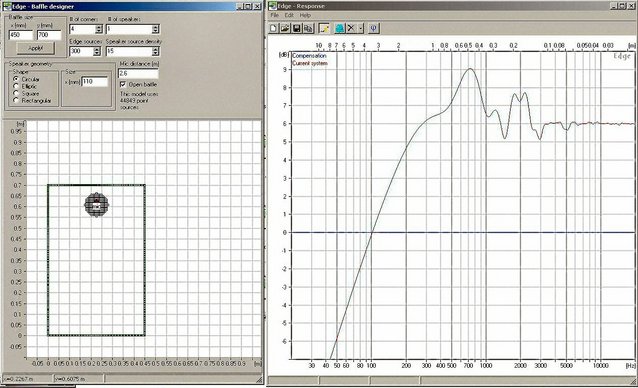The width and height of the screenshot is (638, 388).
Task: Click the cyan compensation toolbar icon
Action: tap(340, 28)
